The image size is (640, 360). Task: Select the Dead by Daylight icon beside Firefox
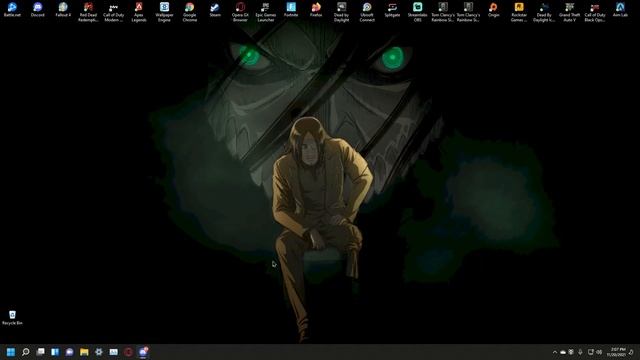point(341,11)
